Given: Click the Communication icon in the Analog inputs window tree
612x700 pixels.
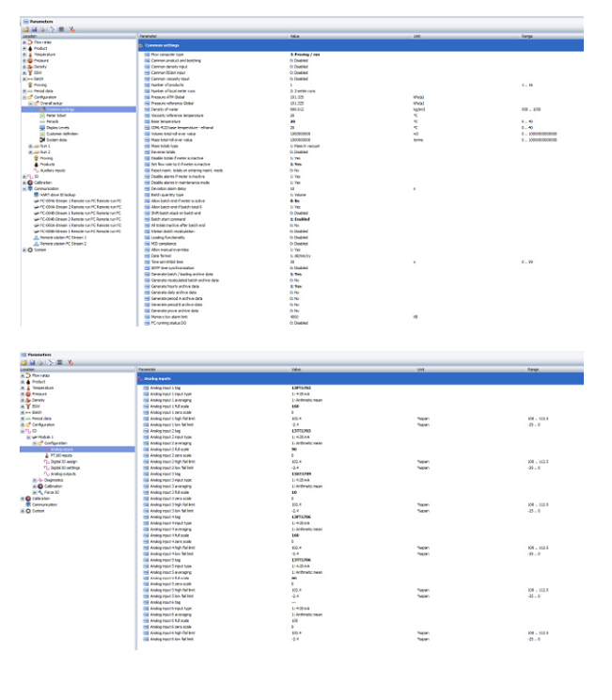Looking at the screenshot, I should point(28,504).
